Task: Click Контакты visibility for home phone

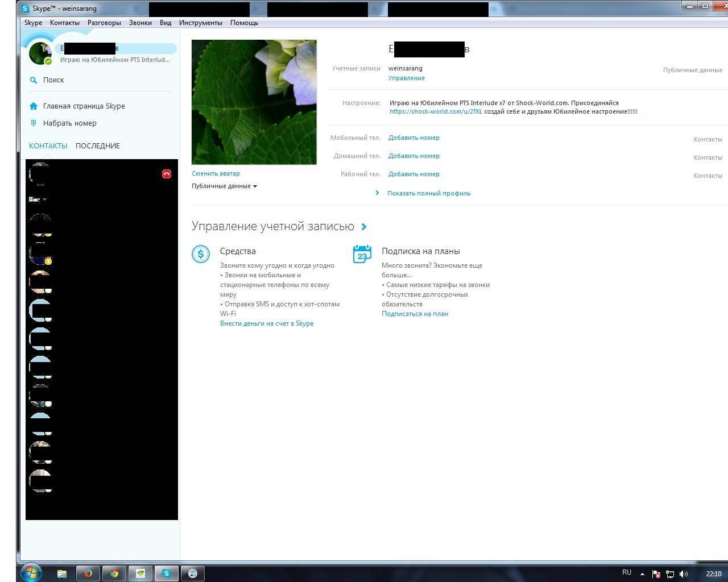Action: click(708, 157)
